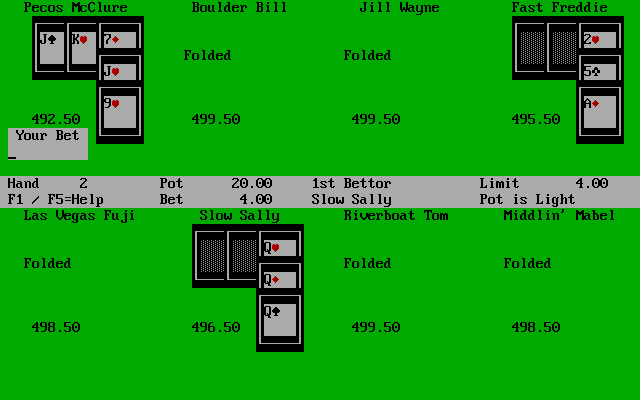The width and height of the screenshot is (640, 400).
Task: Click Pecos McClure's Jack of spades card
Action: [49, 49]
